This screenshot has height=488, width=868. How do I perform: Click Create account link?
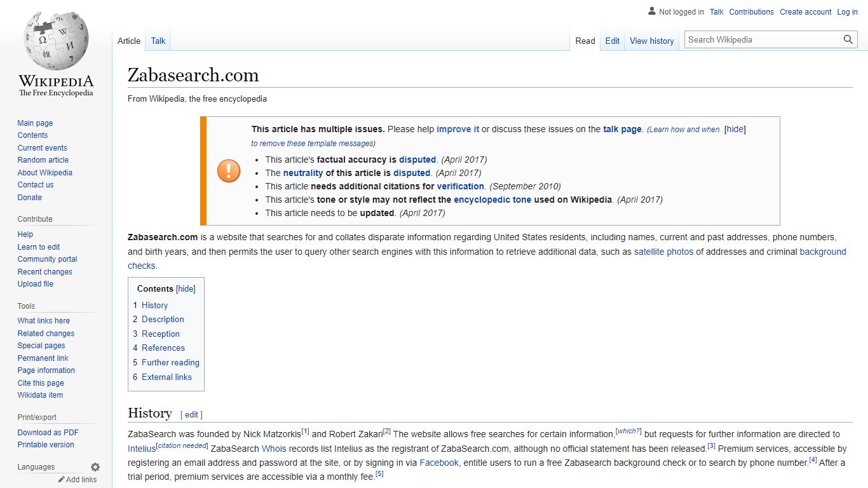806,12
